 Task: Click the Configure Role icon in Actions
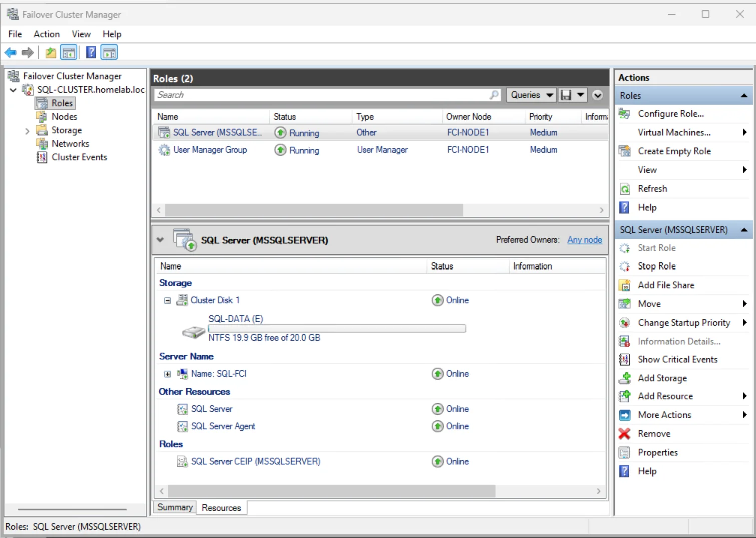click(x=624, y=114)
